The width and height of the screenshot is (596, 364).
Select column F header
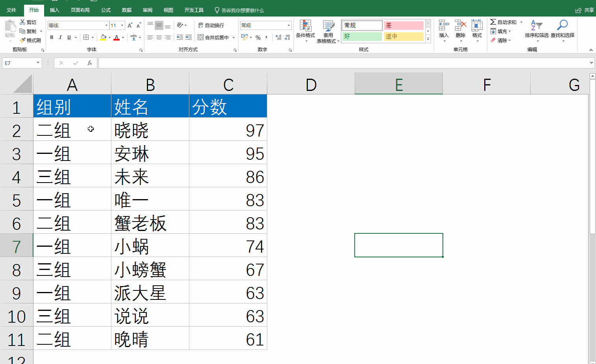click(487, 84)
